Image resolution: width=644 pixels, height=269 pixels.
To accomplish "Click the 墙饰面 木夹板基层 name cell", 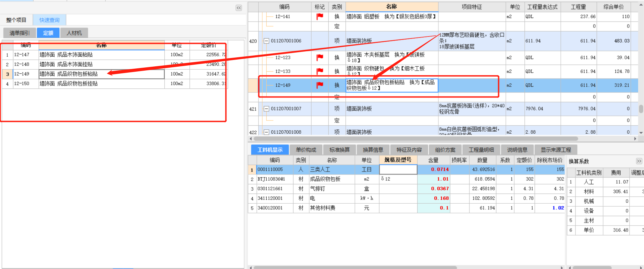I will pyautogui.click(x=391, y=58).
